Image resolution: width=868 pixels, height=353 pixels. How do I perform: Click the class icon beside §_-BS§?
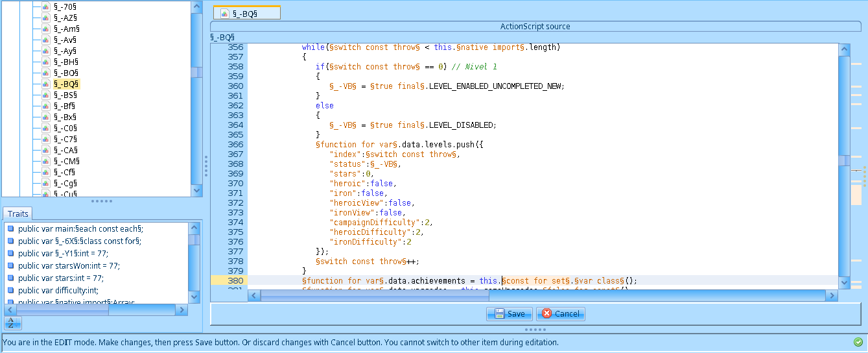46,95
